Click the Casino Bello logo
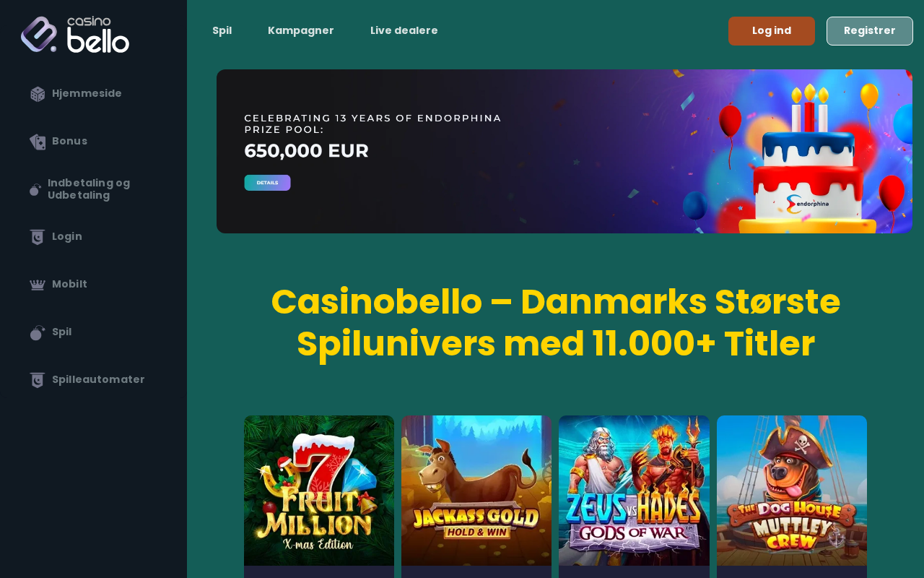The width and height of the screenshot is (924, 578). tap(75, 35)
